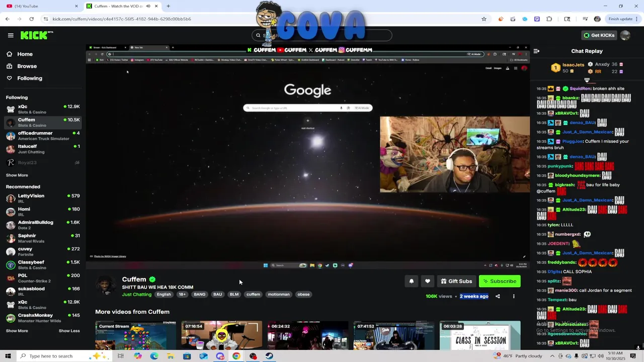Select the BANG tag
The height and width of the screenshot is (362, 644).
199,295
